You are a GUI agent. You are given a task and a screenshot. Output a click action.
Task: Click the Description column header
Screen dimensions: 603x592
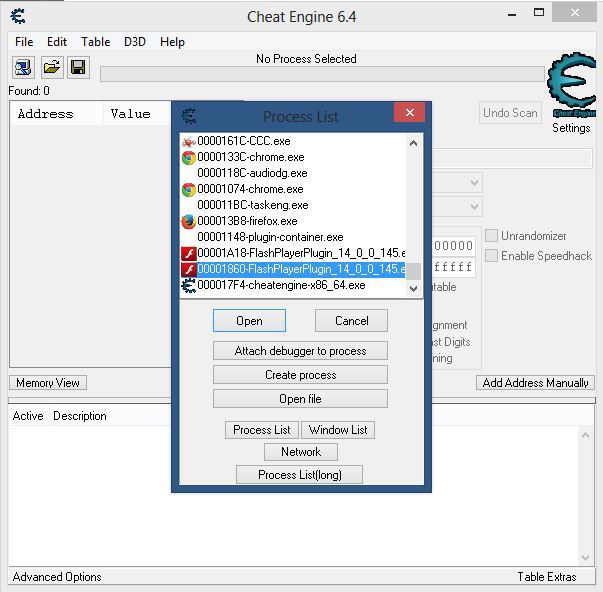click(x=80, y=416)
